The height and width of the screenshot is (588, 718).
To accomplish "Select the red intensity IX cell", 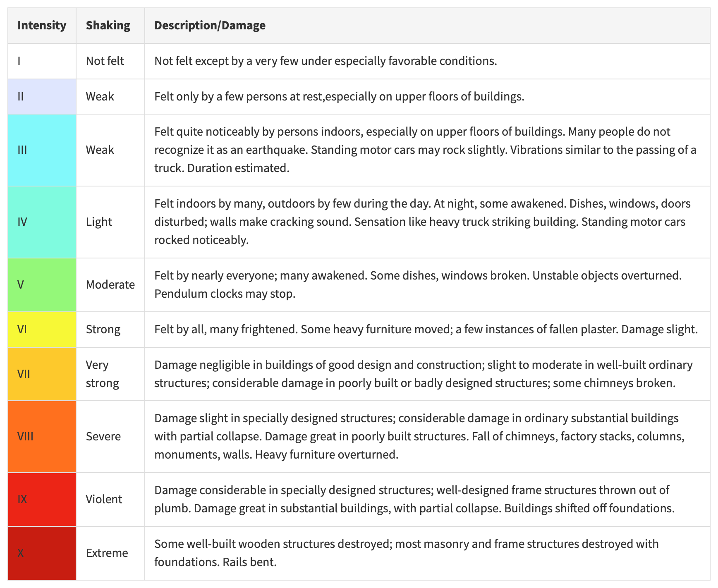I will click(42, 500).
